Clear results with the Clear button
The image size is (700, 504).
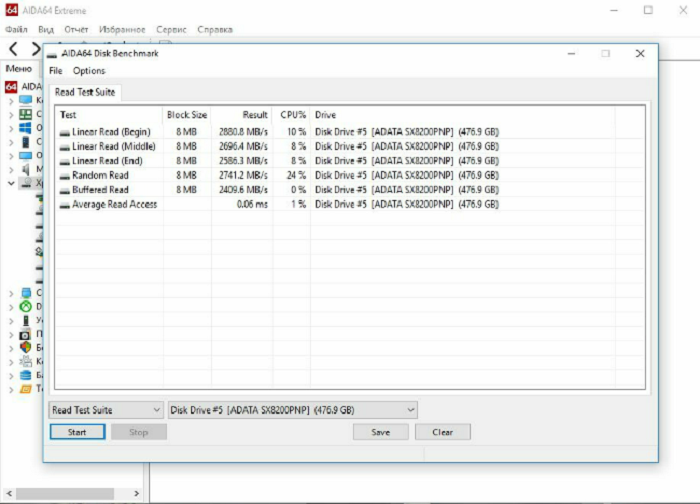[x=442, y=432]
